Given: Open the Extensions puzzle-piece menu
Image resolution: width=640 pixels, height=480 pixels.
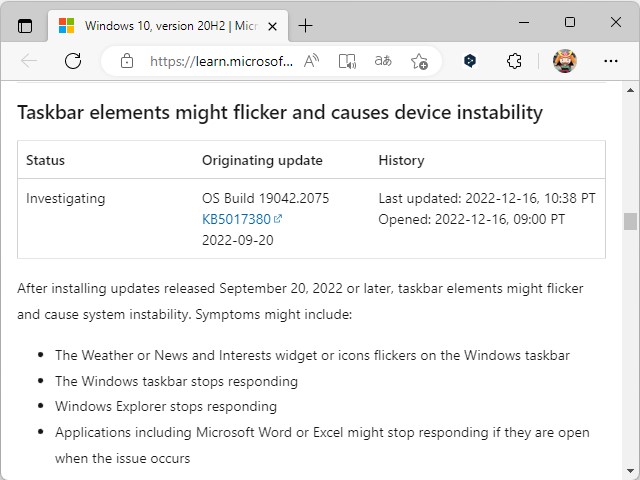Looking at the screenshot, I should pos(514,61).
